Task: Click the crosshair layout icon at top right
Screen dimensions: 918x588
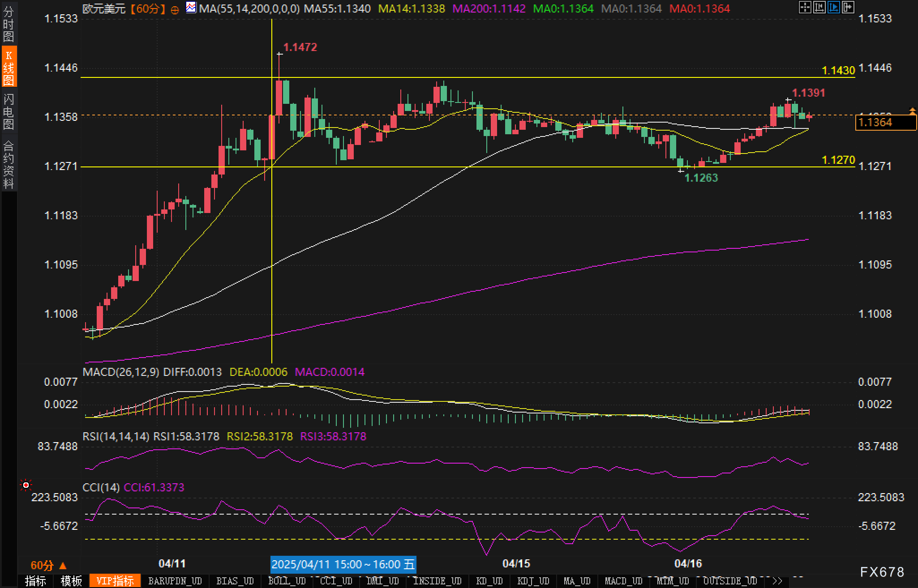Action: (805, 7)
